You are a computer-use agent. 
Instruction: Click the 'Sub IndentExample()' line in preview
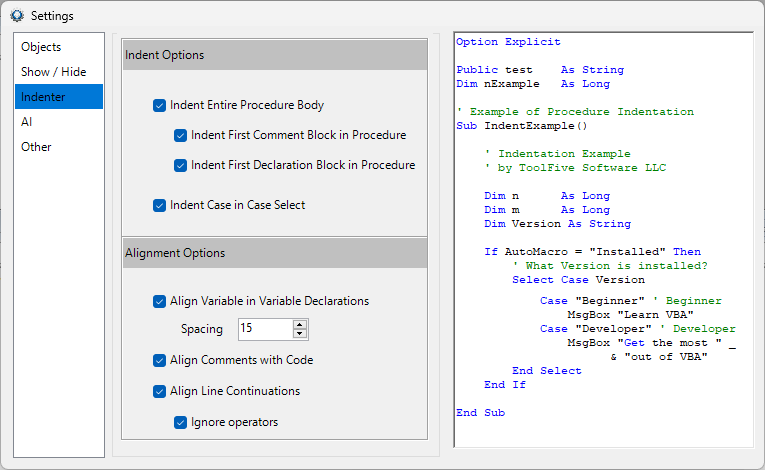[x=522, y=126]
